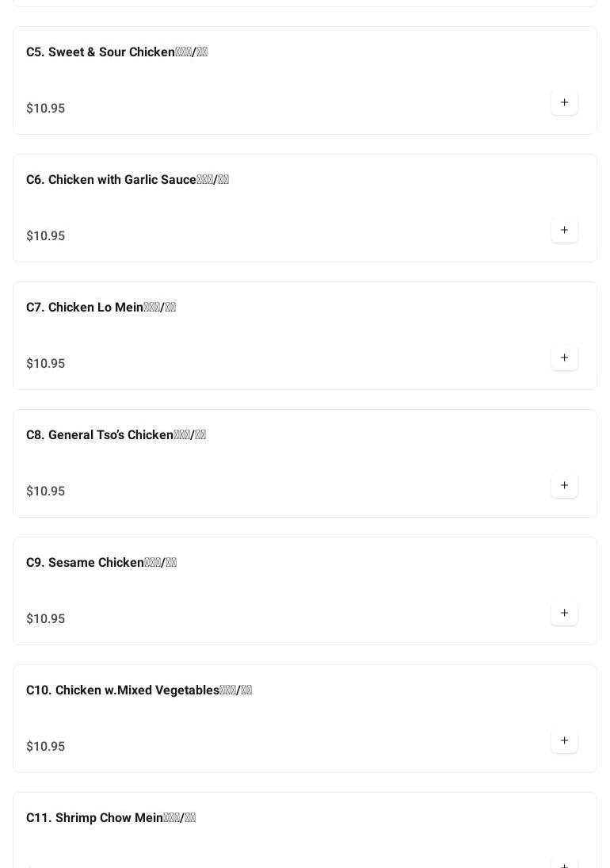View C8 General Tso's Chicken item title

tap(116, 435)
